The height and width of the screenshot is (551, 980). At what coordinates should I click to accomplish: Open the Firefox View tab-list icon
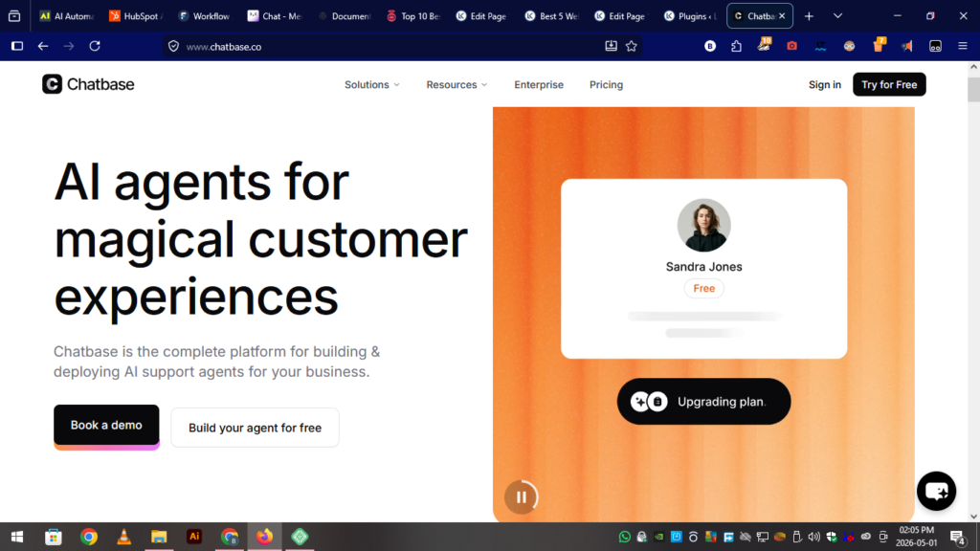point(14,16)
